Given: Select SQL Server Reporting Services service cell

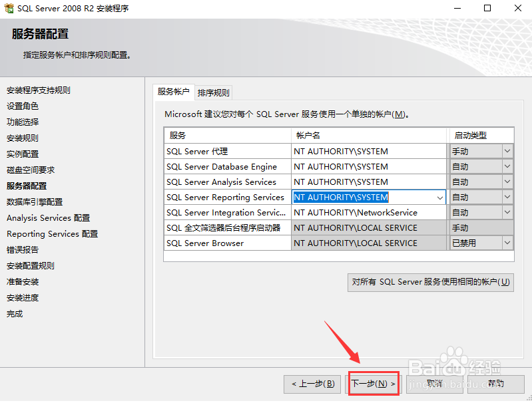Looking at the screenshot, I should pos(228,197).
